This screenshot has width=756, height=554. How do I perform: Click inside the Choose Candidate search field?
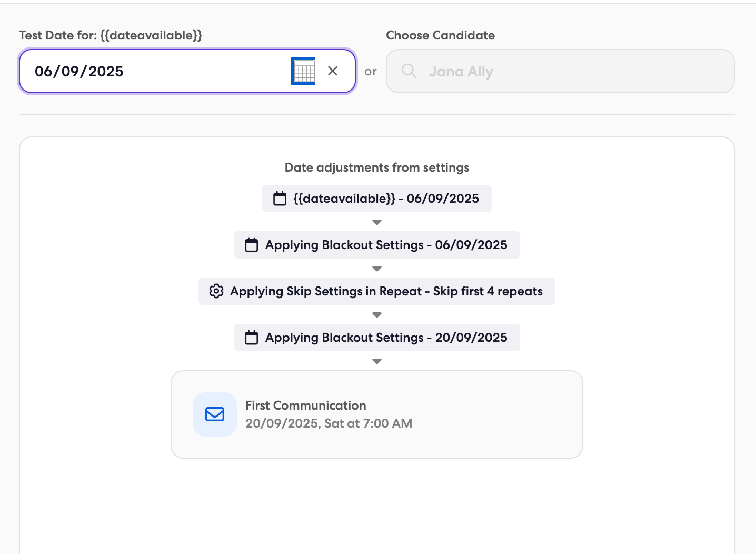(x=560, y=71)
